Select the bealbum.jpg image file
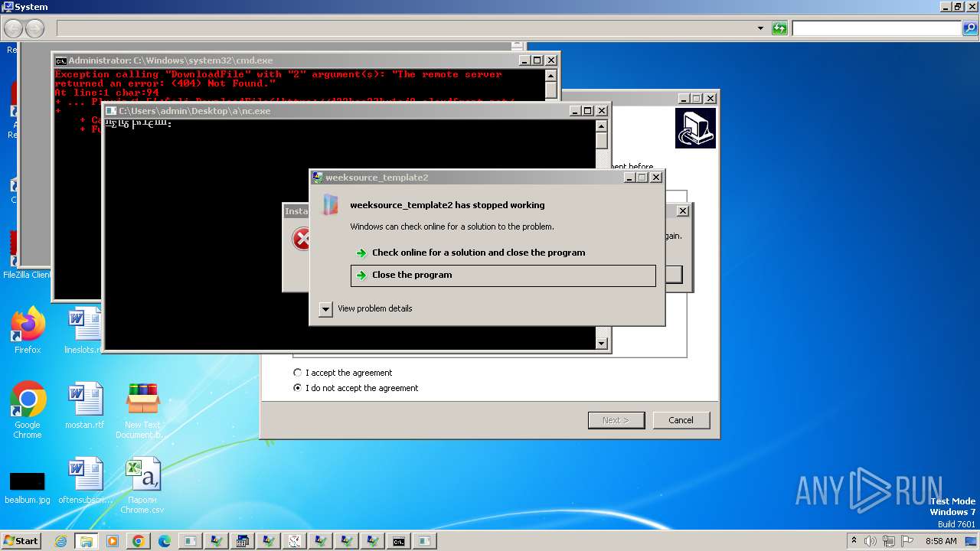The image size is (980, 551). coord(28,487)
